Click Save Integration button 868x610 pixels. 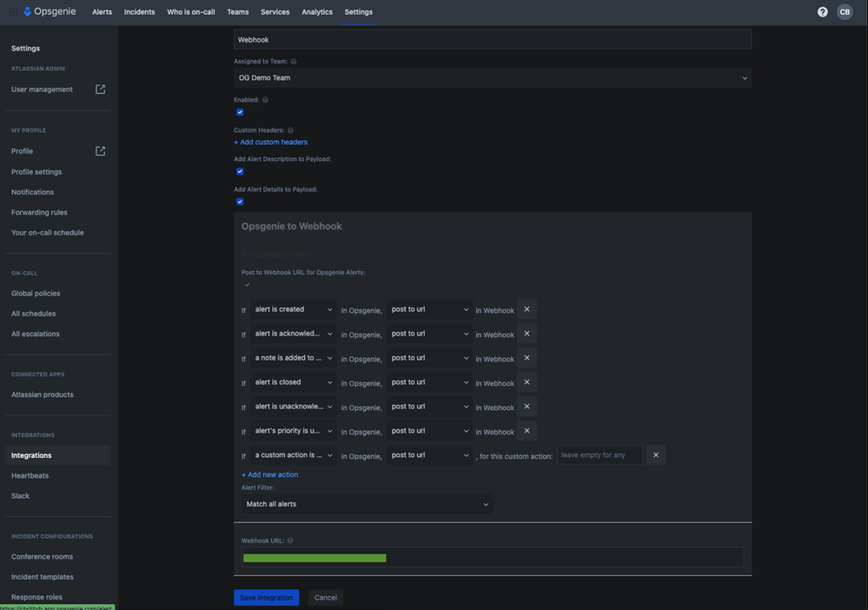pos(266,598)
